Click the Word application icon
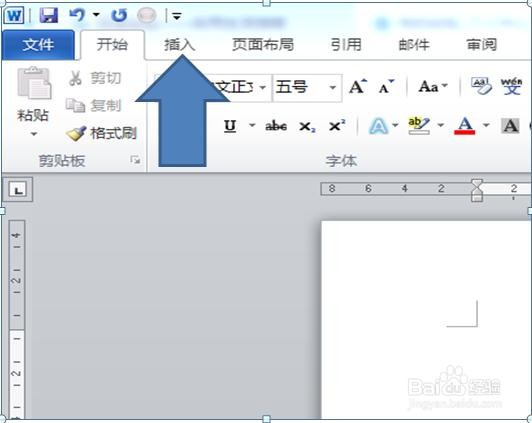 14,16
